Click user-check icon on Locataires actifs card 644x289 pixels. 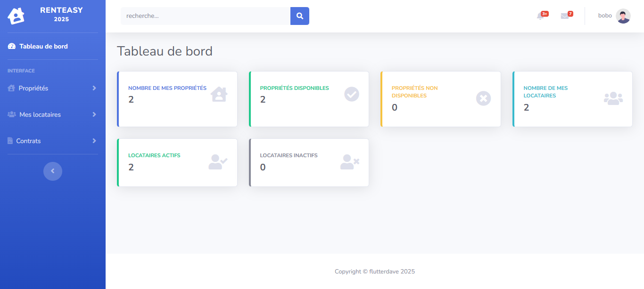(x=218, y=162)
